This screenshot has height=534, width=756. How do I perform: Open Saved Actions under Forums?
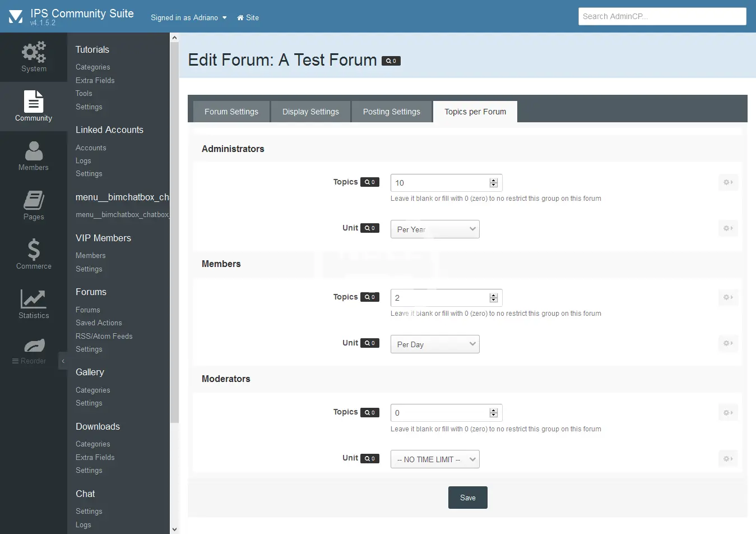99,323
